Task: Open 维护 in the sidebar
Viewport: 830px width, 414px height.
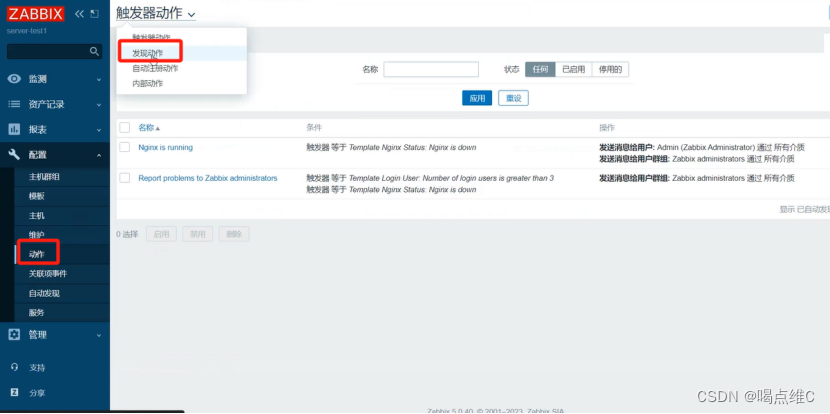Action: coord(37,235)
